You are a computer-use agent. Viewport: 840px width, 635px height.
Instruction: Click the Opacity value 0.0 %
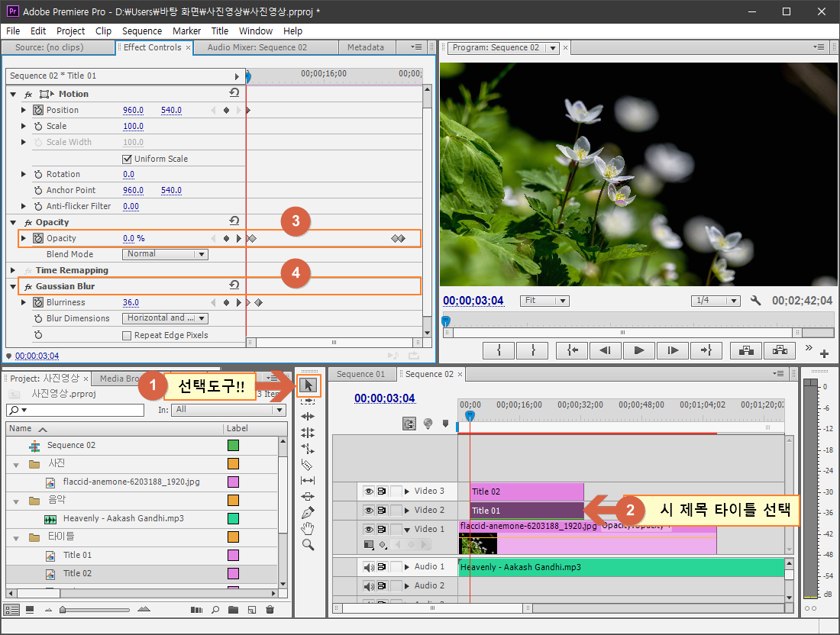(x=134, y=238)
